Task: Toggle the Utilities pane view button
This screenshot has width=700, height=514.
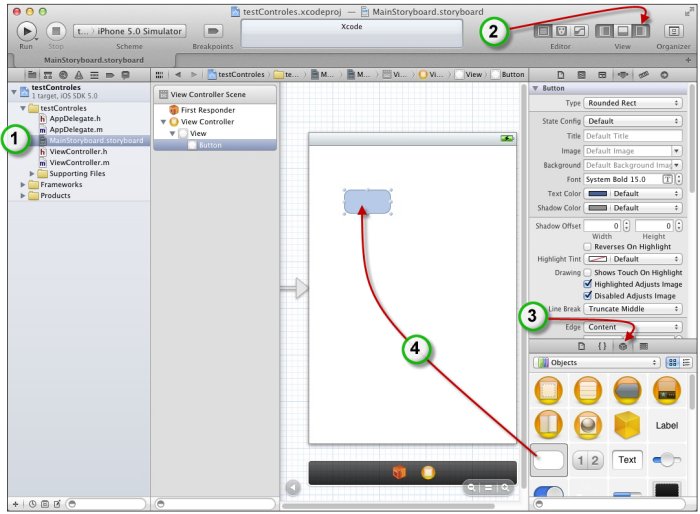Action: 640,31
